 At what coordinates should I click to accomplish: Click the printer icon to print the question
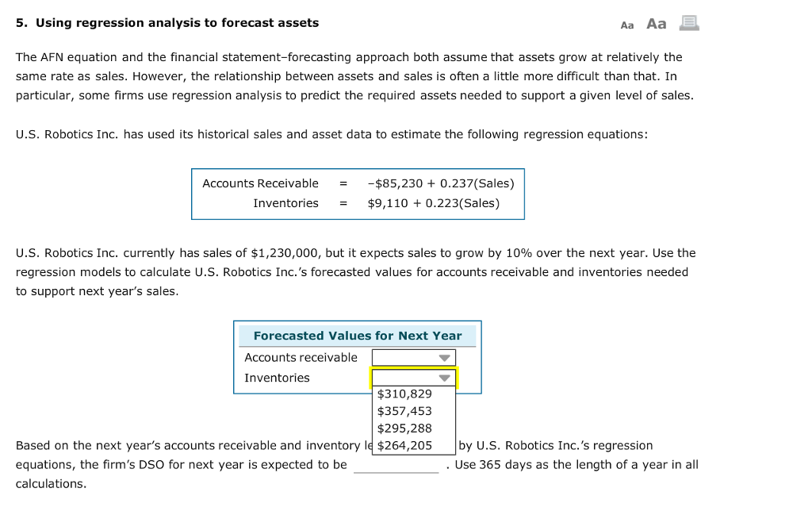pyautogui.click(x=688, y=22)
